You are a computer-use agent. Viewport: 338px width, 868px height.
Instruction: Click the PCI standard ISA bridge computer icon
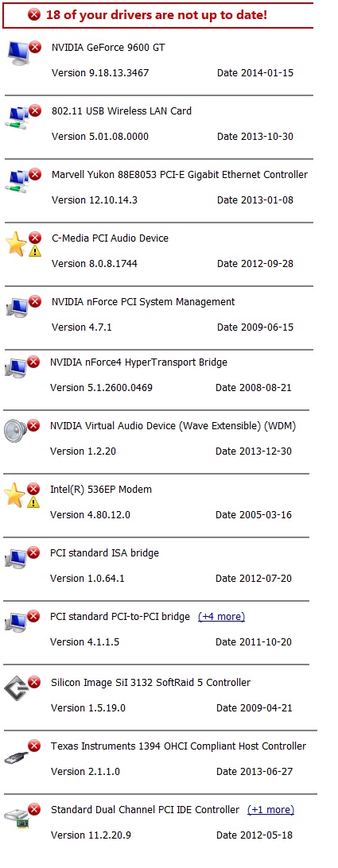click(x=16, y=557)
